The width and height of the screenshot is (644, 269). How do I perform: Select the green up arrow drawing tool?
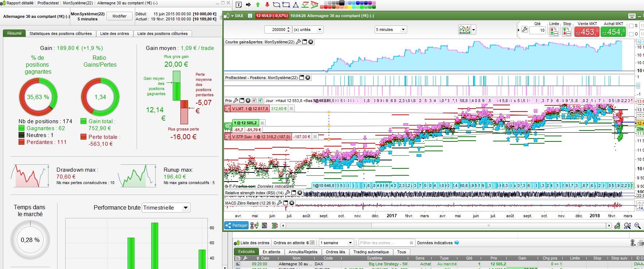(x=258, y=5)
